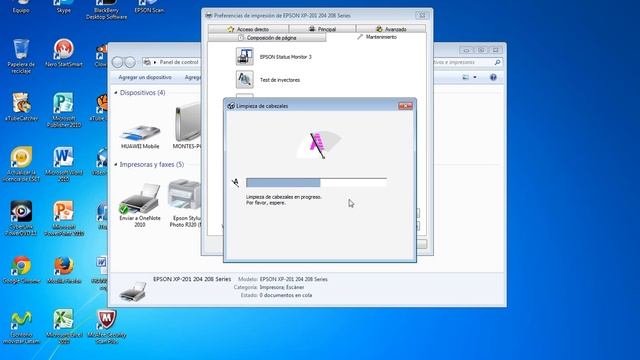640x360 pixels.
Task: Select the Enviar a OneNote 2010 printer
Action: (140, 205)
